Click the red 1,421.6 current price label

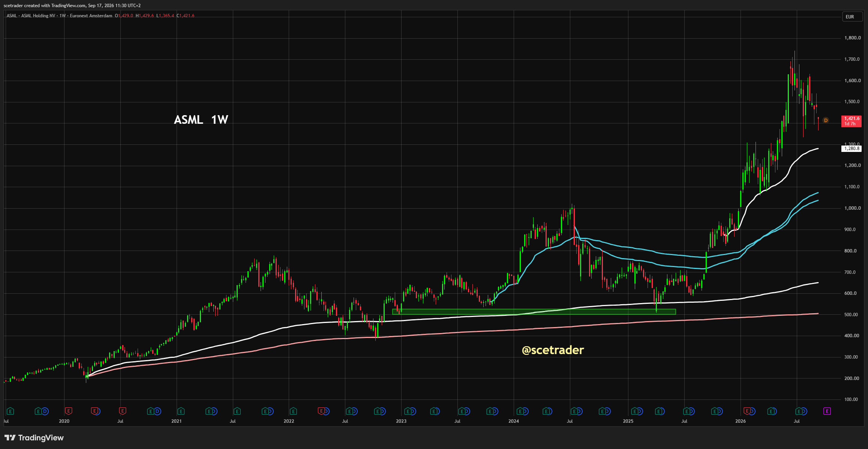(x=852, y=121)
